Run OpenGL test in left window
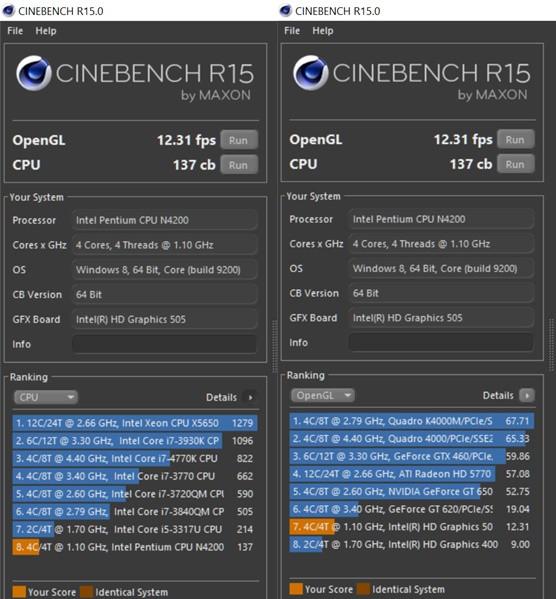This screenshot has height=599, width=556. click(239, 140)
